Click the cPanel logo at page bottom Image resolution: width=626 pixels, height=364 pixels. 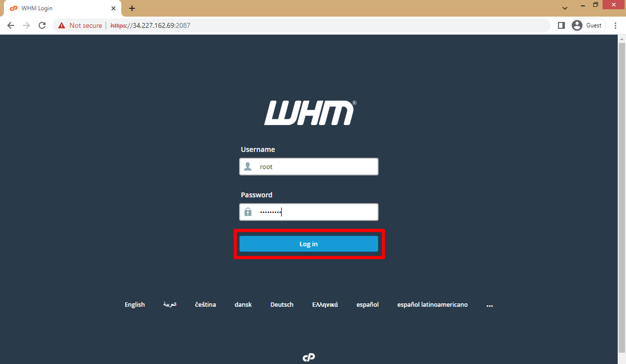point(308,357)
